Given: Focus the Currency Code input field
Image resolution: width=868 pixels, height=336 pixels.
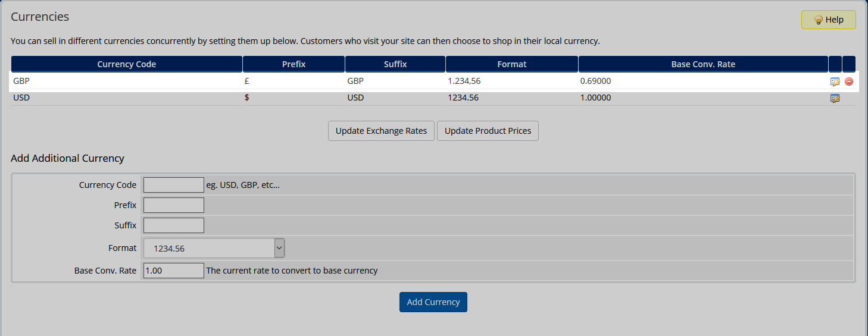Looking at the screenshot, I should point(174,185).
